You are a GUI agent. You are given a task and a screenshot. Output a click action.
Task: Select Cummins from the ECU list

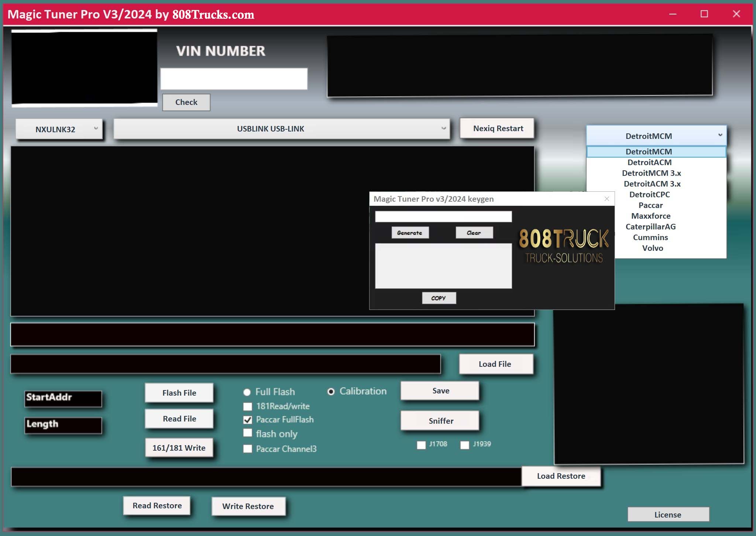650,238
